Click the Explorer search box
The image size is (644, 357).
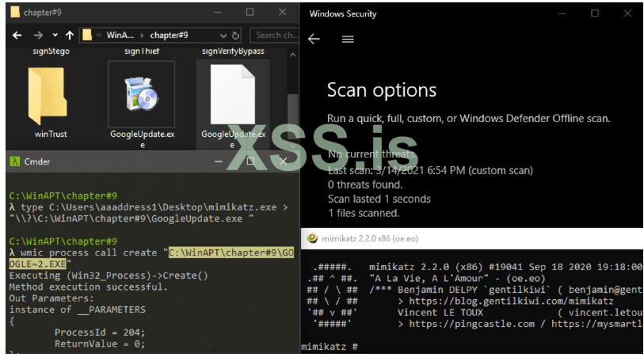tap(274, 36)
